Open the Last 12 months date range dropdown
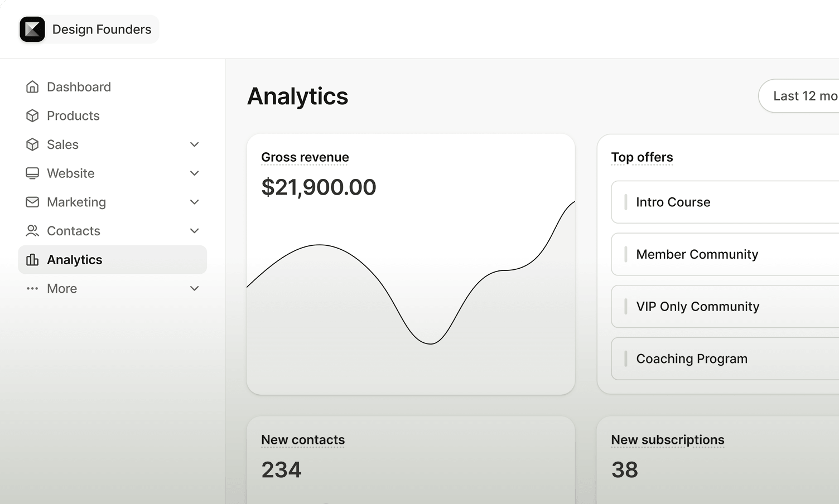Screen dimensions: 839x504 [x=799, y=96]
